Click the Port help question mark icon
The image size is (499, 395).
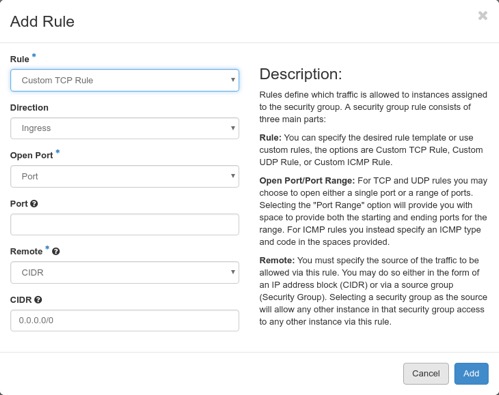tap(34, 204)
